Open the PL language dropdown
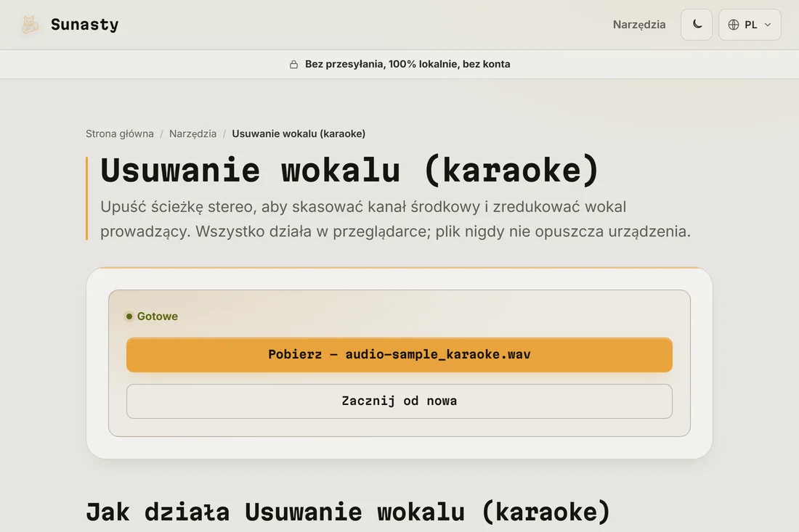Viewport: 799px width, 532px height. pyautogui.click(x=750, y=25)
